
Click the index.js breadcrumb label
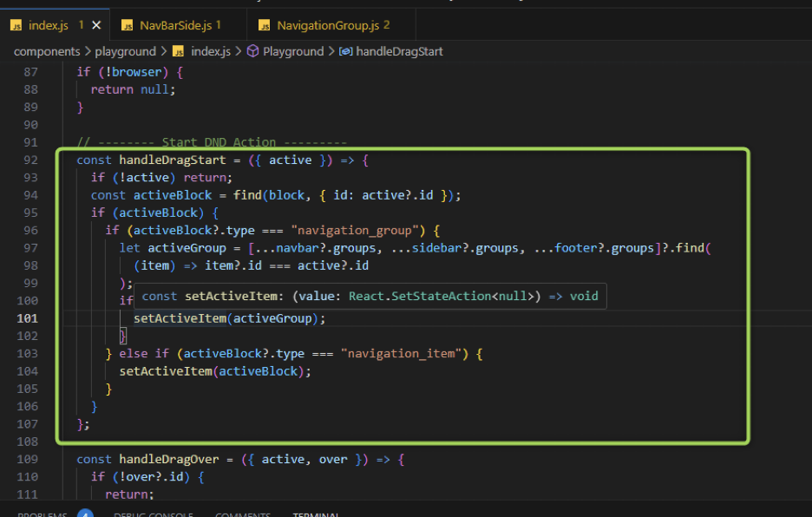tap(211, 51)
